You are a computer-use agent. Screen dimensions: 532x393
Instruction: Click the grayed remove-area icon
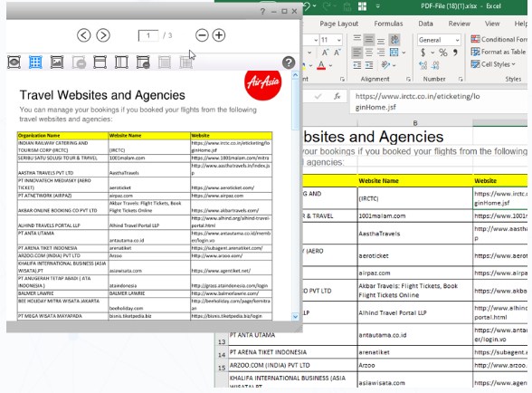[79, 62]
